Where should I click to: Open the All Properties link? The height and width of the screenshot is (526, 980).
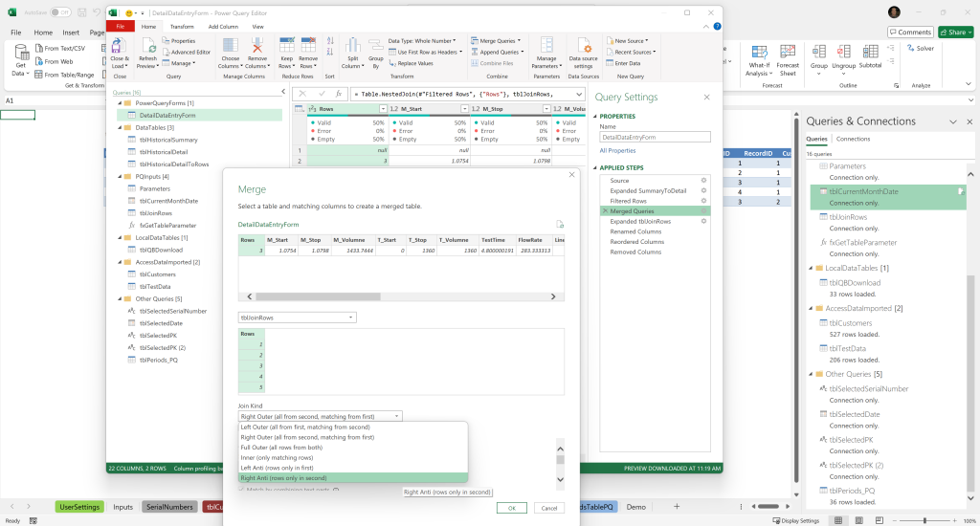pyautogui.click(x=617, y=150)
